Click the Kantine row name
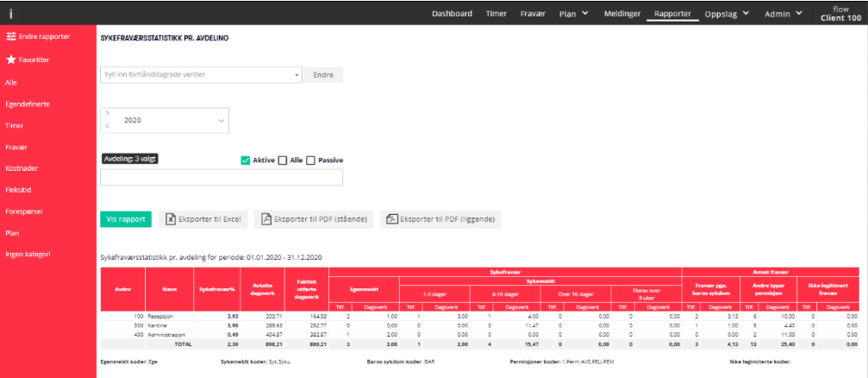This screenshot has height=378, width=868. coord(157,325)
